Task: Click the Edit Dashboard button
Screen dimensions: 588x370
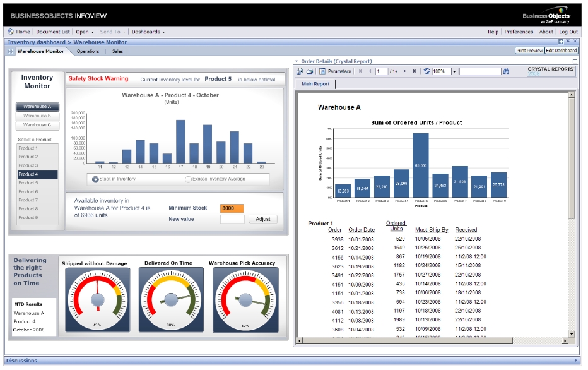Action: coord(561,51)
